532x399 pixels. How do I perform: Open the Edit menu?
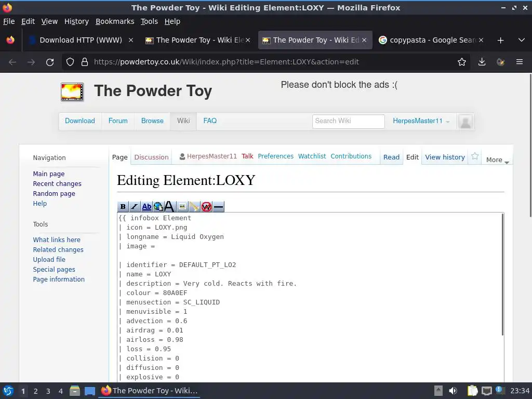tap(28, 21)
